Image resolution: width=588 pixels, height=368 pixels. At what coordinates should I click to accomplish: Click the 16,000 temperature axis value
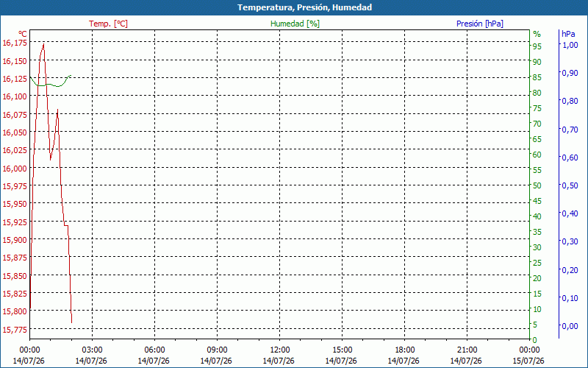pyautogui.click(x=15, y=169)
